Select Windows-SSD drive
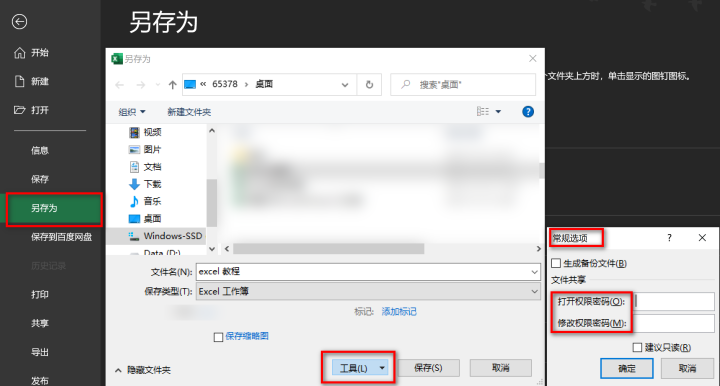The image size is (720, 386). coord(165,236)
